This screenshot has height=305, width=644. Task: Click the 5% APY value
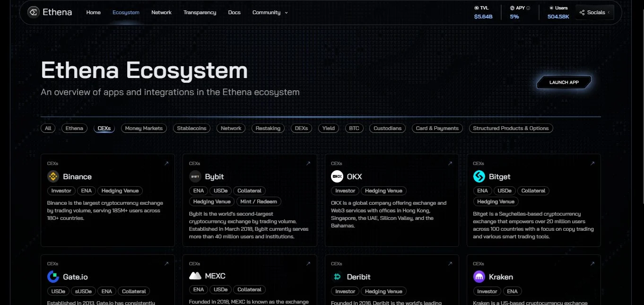(x=514, y=17)
